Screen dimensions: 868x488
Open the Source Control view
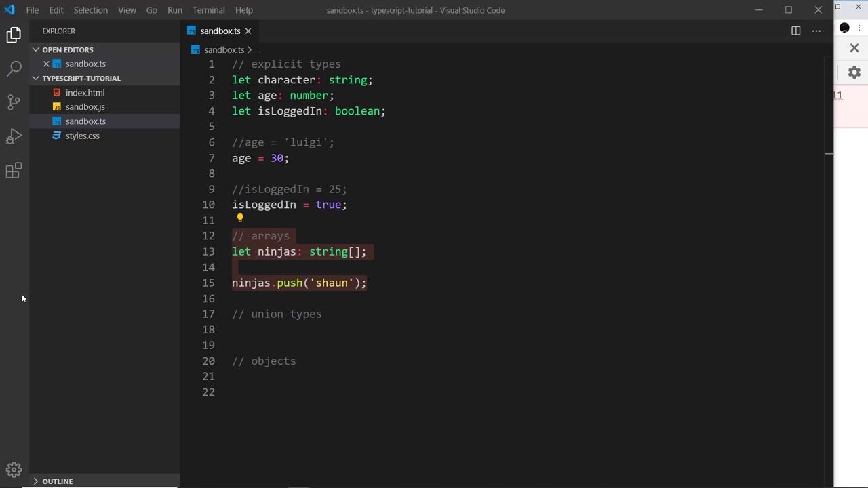tap(14, 102)
